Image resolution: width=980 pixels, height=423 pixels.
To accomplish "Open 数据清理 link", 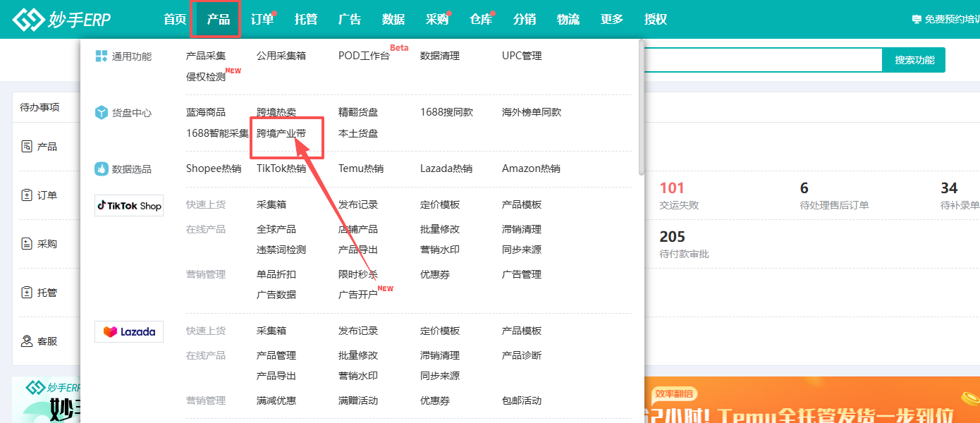I will pos(440,56).
